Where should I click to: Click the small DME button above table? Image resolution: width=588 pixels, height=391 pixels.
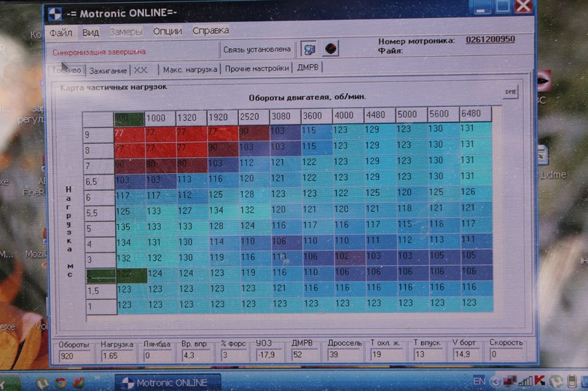tap(510, 92)
